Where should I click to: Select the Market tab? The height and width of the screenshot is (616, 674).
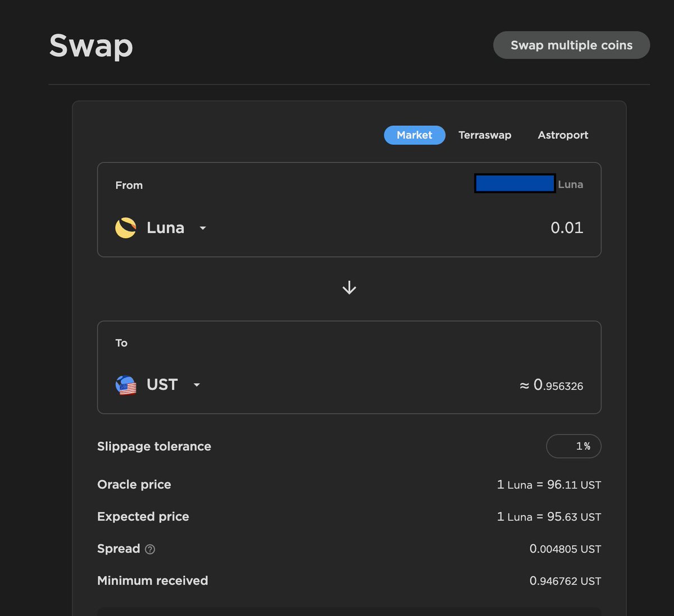pos(415,135)
